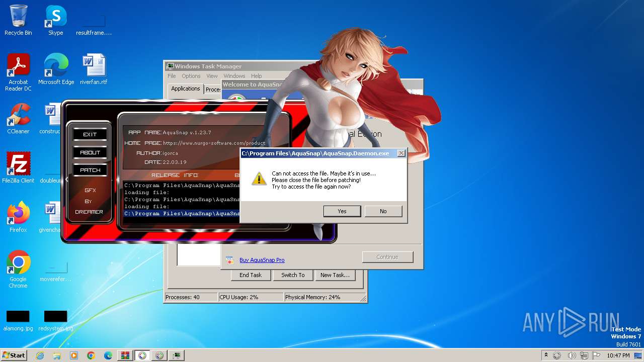The height and width of the screenshot is (362, 644).
Task: Open the File menu in Task Manager
Action: click(x=172, y=76)
